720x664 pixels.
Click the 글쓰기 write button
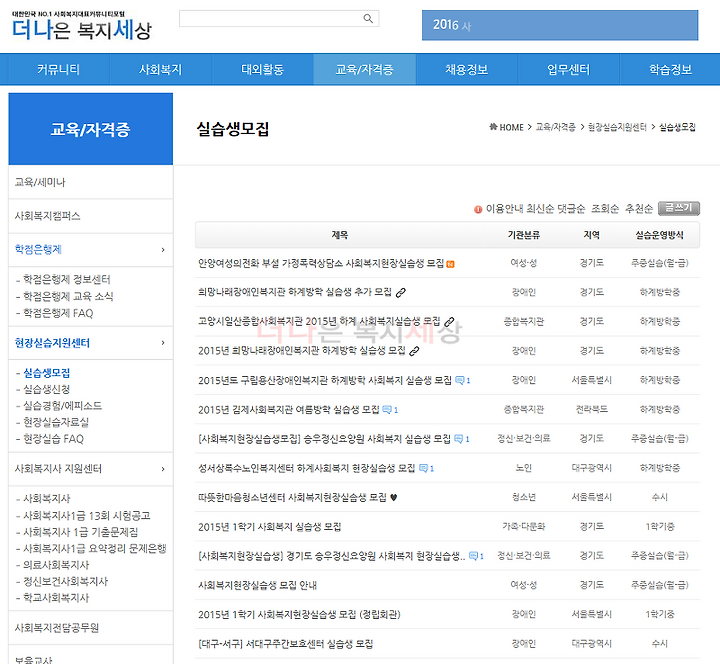coord(679,208)
